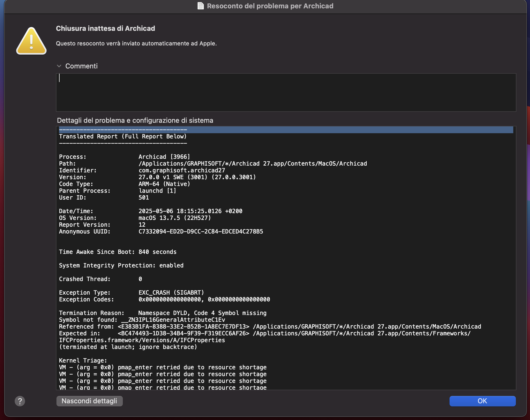Click Date/Time '2025-05-06 18:15:25.0126 +0200'

tap(190, 211)
